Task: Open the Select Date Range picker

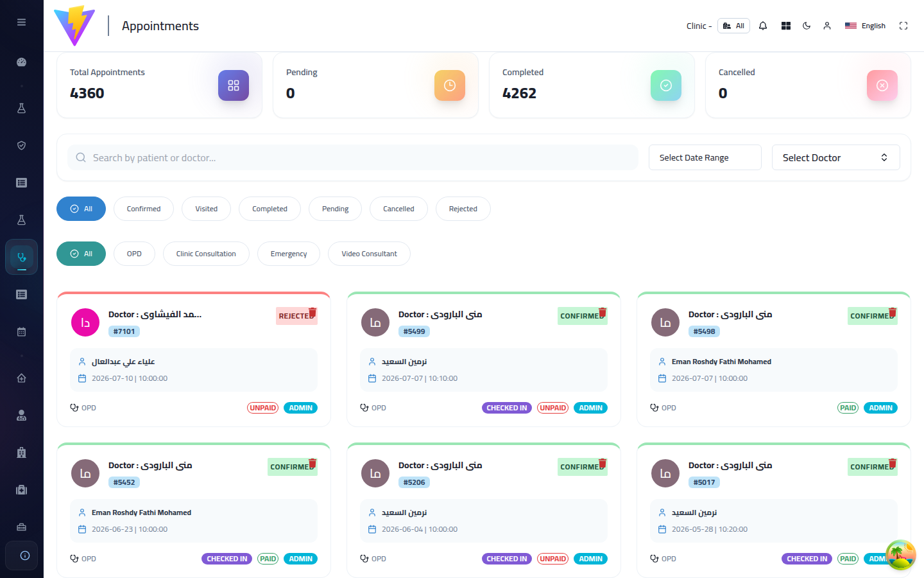Action: point(705,157)
